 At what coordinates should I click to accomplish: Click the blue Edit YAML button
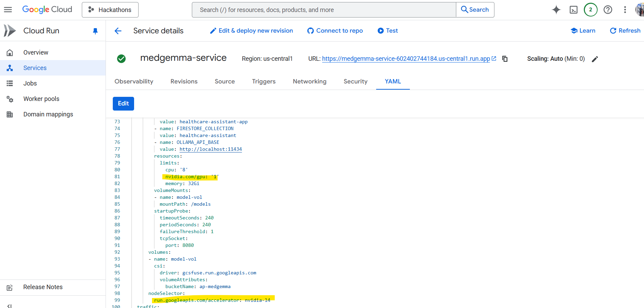123,103
